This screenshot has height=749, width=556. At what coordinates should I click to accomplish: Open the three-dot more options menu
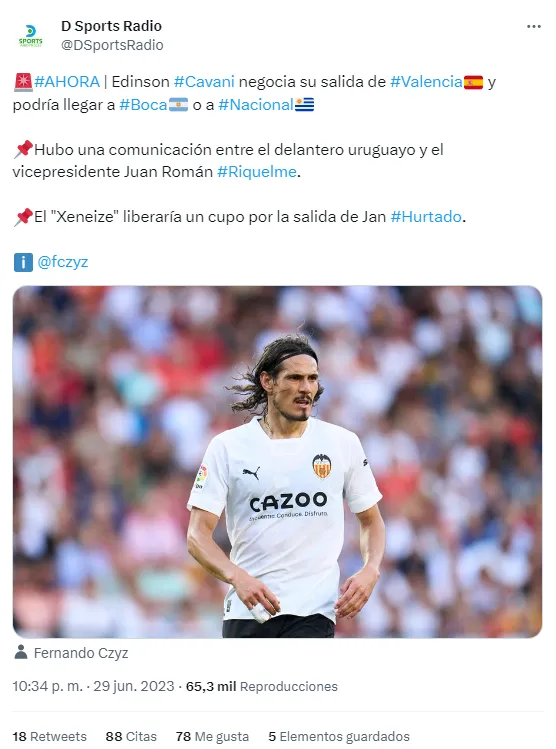[x=534, y=26]
